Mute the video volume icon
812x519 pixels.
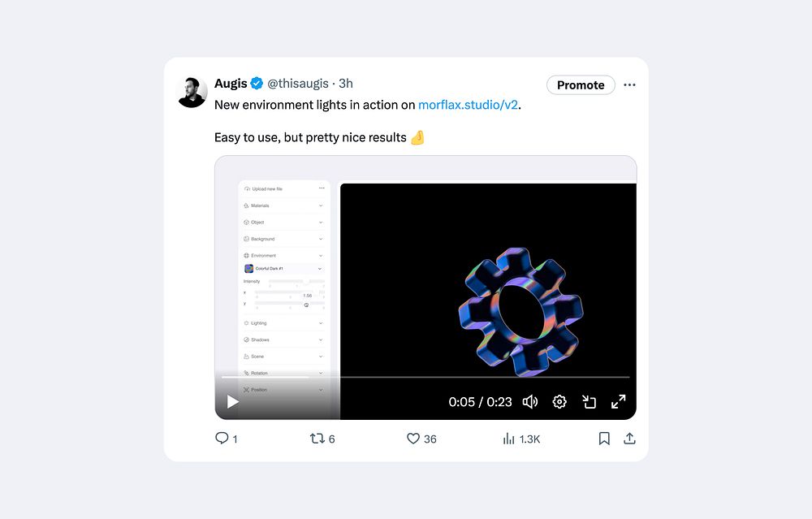pos(529,401)
